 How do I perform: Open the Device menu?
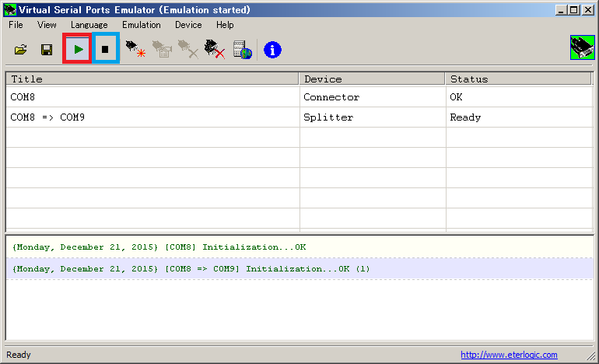tap(188, 25)
